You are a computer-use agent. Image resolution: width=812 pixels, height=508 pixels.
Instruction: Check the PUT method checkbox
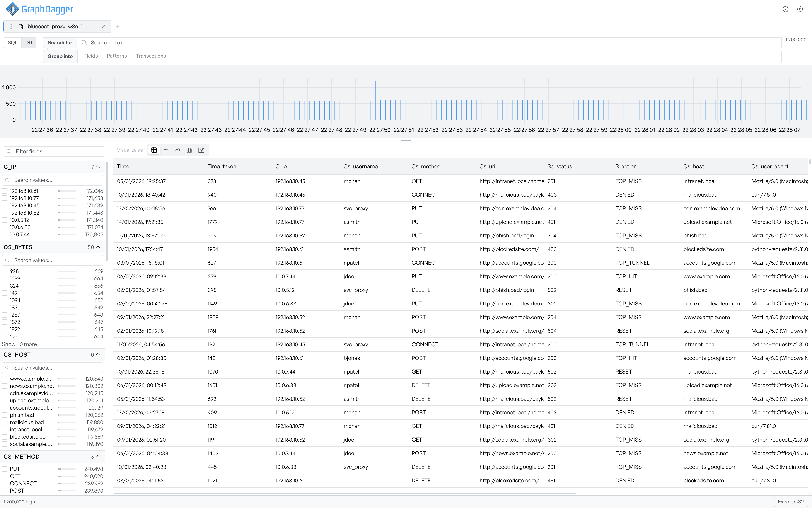point(5,469)
